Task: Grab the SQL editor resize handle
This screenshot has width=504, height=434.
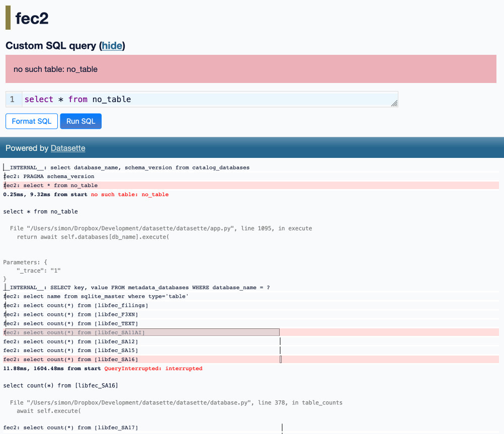Action: 394,103
